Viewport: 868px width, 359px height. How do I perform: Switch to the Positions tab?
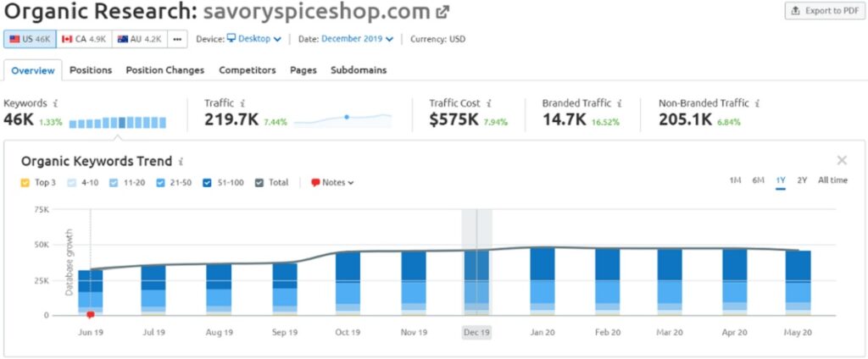(91, 70)
